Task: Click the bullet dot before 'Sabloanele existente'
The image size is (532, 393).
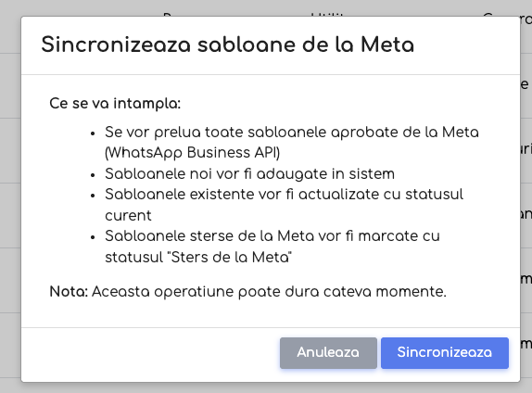Action: pos(93,196)
